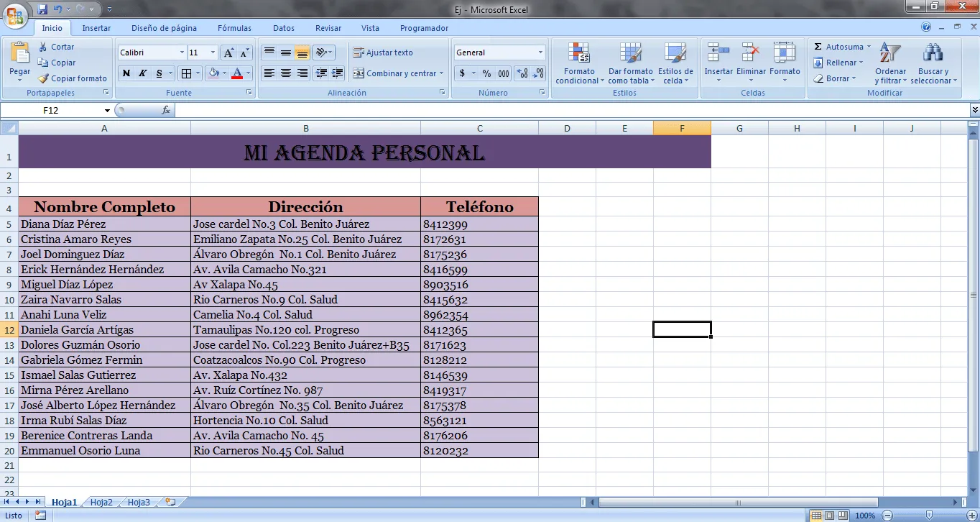980x522 pixels.
Task: Insert a new worksheet tab
Action: coord(170,503)
